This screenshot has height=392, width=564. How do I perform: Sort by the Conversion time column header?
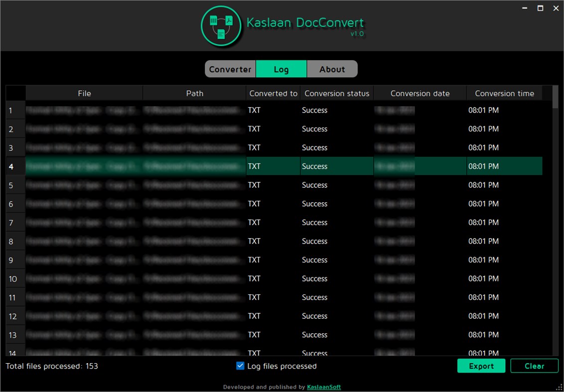(x=504, y=93)
